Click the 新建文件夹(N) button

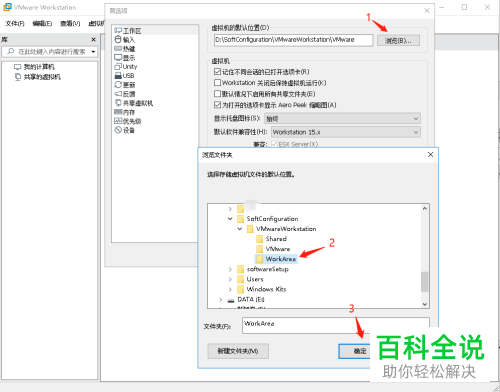coord(238,351)
